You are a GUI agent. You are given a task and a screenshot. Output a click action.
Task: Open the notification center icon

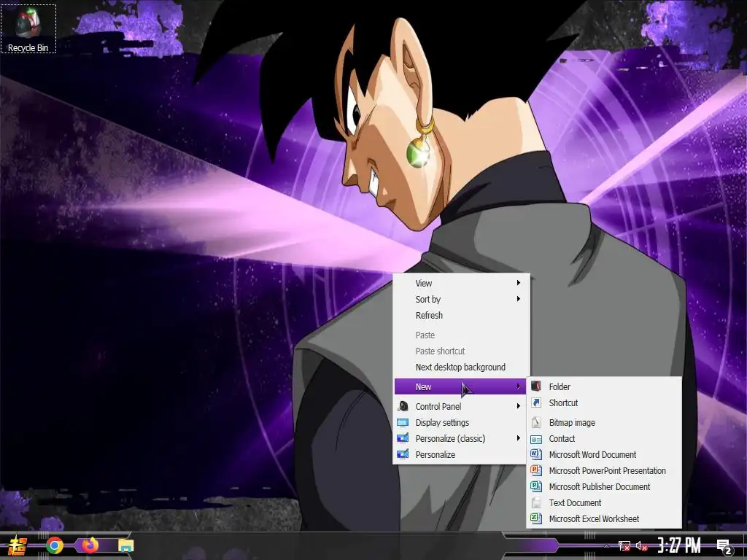click(724, 546)
